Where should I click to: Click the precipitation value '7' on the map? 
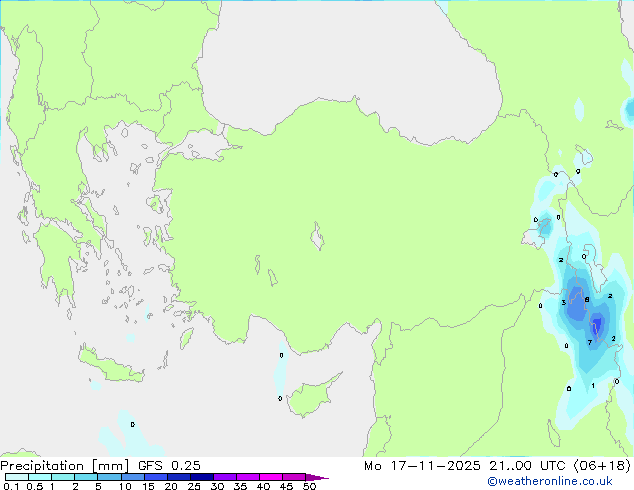(590, 342)
